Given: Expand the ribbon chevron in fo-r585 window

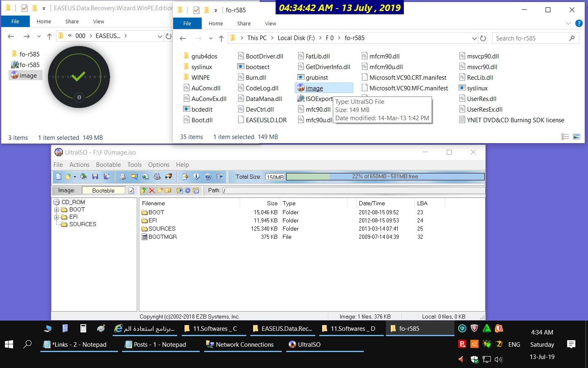Looking at the screenshot, I should (568, 23).
